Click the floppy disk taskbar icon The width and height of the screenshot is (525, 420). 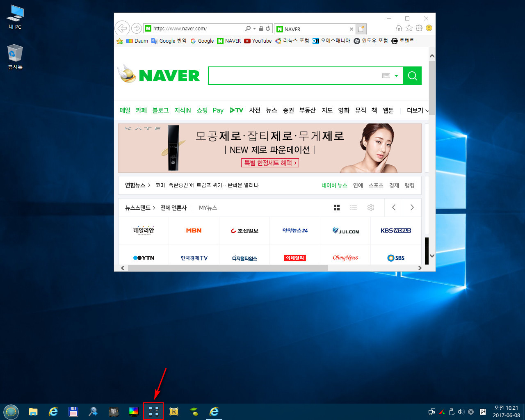pos(73,411)
